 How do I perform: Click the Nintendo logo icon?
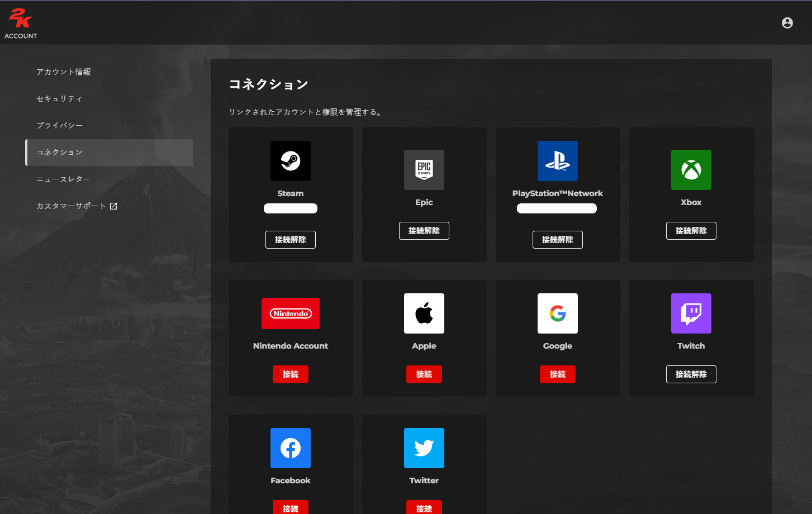pos(291,313)
